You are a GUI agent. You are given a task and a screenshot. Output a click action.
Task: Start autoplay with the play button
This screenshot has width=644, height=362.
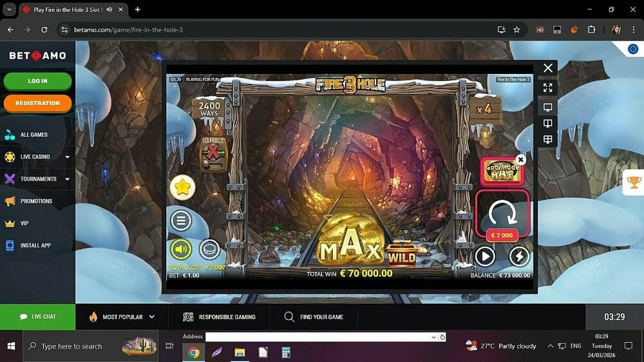click(x=485, y=257)
